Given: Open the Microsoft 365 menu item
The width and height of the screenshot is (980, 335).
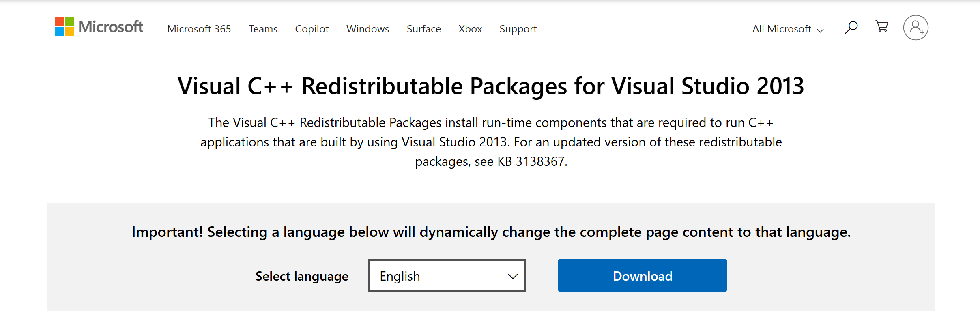Looking at the screenshot, I should [199, 29].
